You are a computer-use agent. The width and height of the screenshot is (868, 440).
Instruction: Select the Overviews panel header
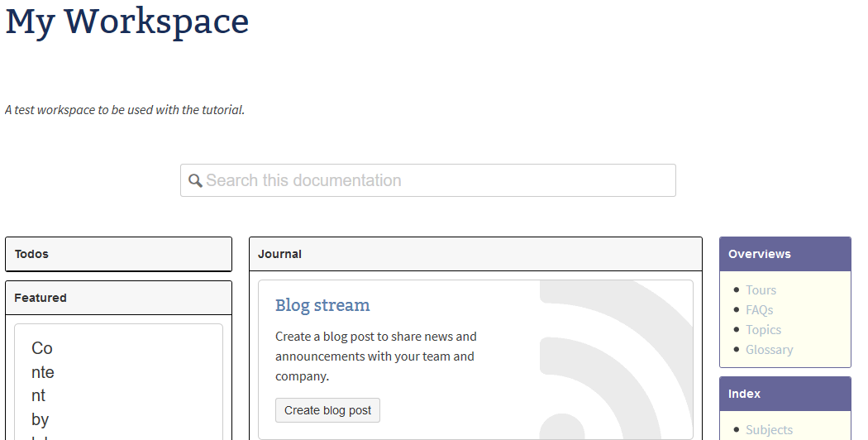point(785,254)
